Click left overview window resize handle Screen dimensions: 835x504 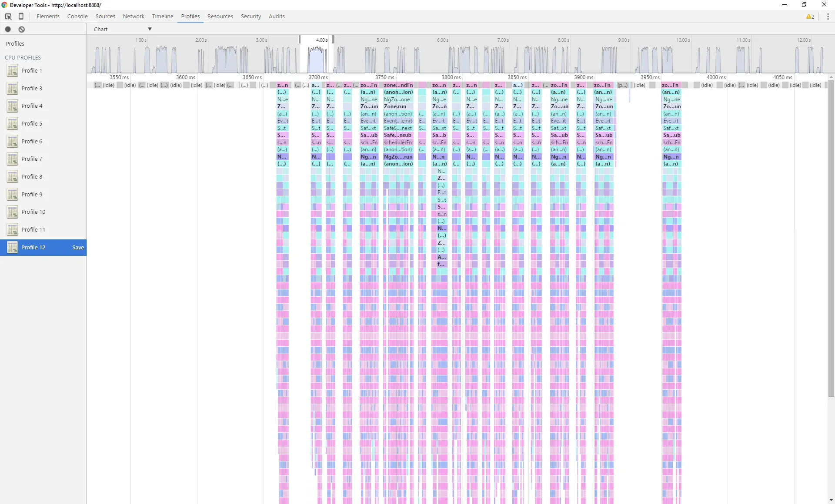[x=300, y=40]
